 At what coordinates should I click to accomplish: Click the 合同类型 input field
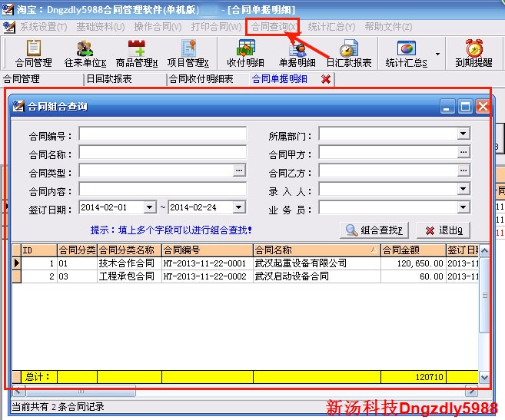pos(156,170)
